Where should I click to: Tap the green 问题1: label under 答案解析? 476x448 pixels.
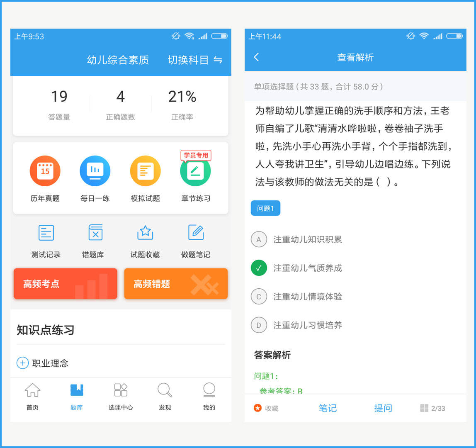tap(266, 376)
